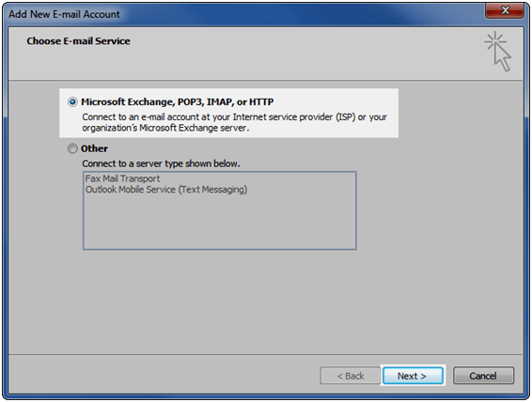
Task: Select Fax Mail Transport in the list
Action: (122, 178)
